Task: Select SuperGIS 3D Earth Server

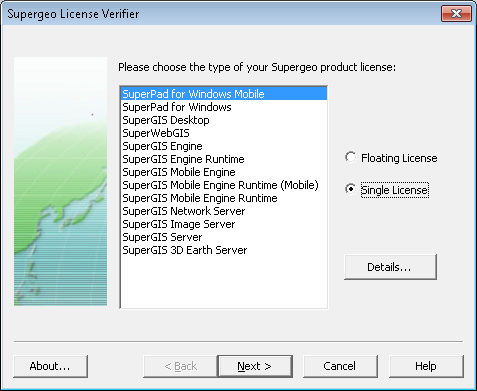Action: pyautogui.click(x=224, y=250)
